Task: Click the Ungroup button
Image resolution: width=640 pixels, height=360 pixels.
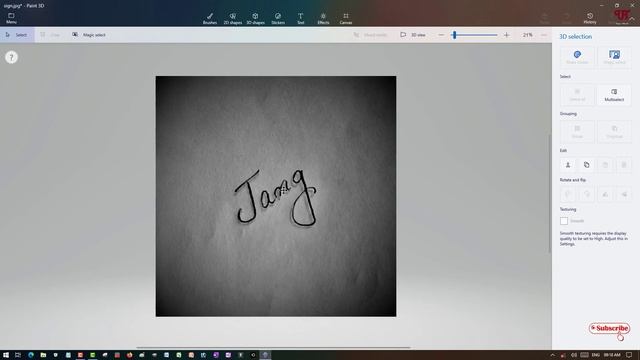Action: 614,131
